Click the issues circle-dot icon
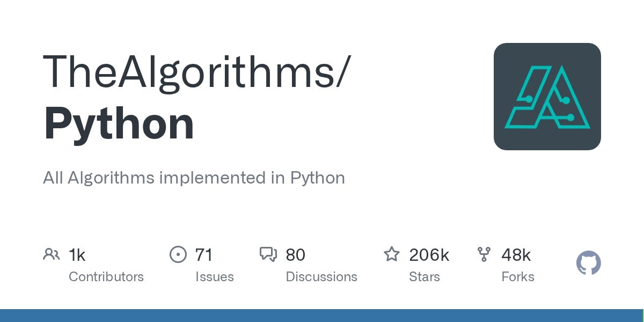644x322 pixels. [178, 254]
